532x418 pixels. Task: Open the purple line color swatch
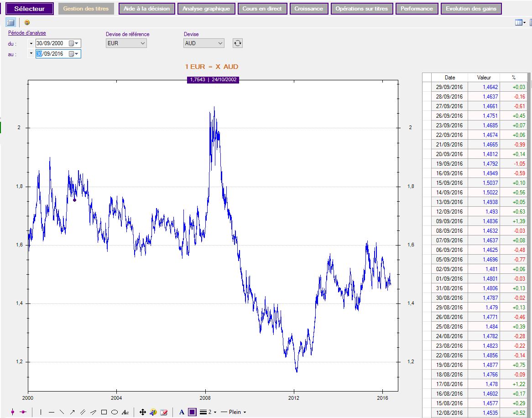[192, 412]
